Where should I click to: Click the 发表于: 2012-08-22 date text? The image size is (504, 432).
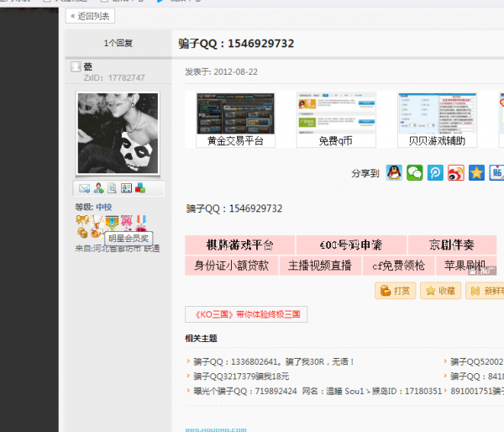click(x=221, y=71)
